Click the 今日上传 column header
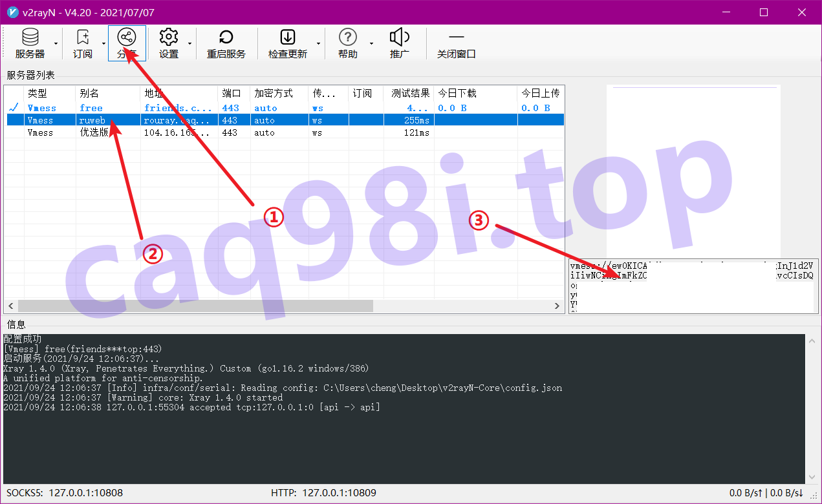Image resolution: width=822 pixels, height=504 pixels. (x=541, y=93)
